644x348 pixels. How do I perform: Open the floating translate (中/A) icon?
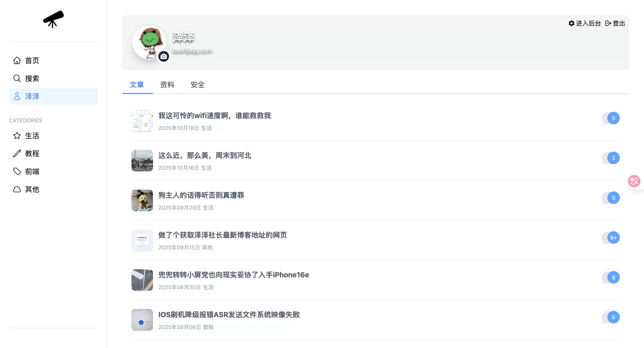coord(634,181)
